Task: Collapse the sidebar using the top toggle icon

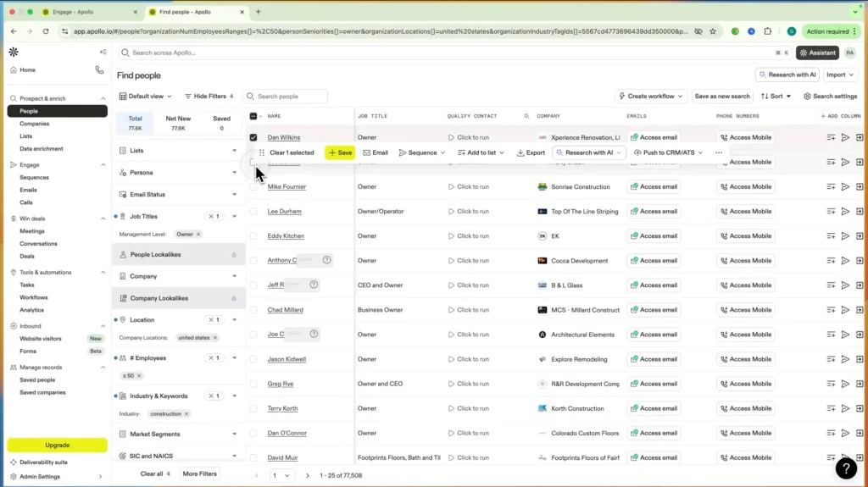Action: (x=103, y=52)
